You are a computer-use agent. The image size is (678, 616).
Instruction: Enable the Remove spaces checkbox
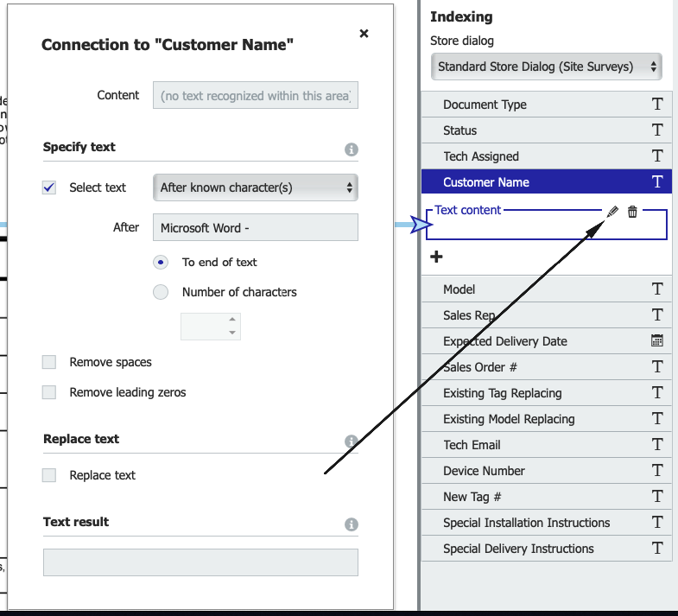coord(49,362)
